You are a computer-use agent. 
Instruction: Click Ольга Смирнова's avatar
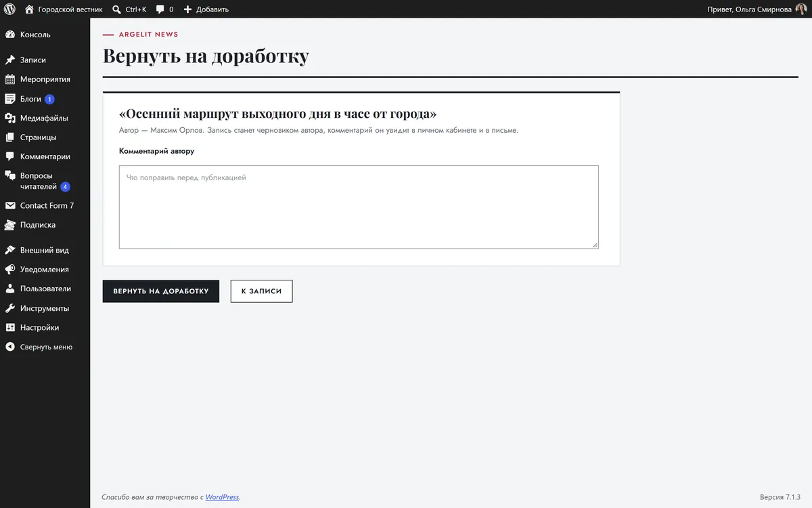pyautogui.click(x=801, y=9)
